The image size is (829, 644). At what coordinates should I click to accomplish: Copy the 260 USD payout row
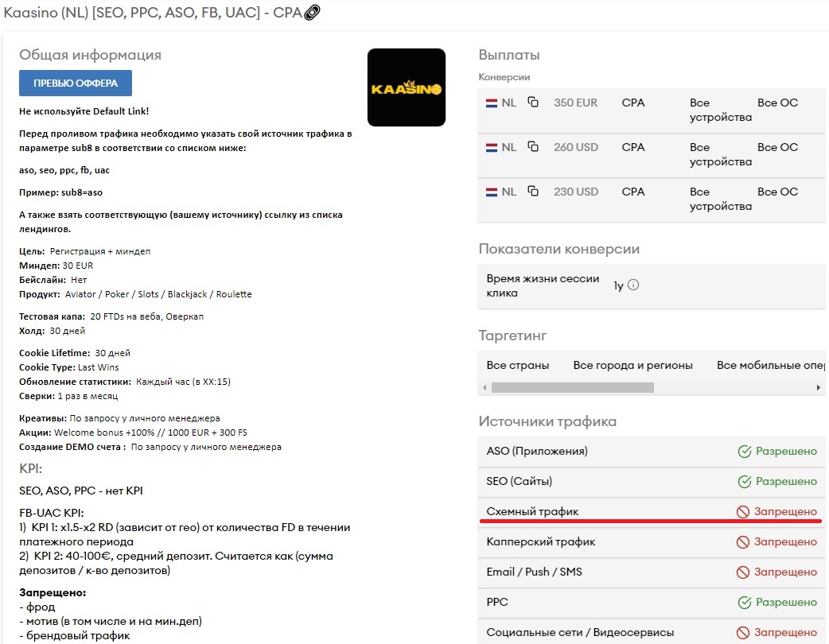[x=533, y=146]
